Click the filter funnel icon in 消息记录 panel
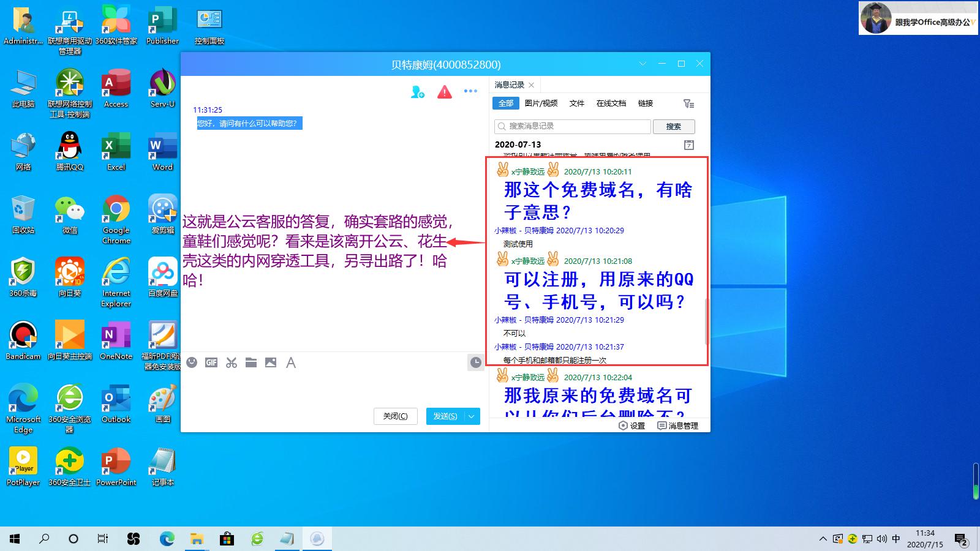Image resolution: width=980 pixels, height=551 pixels. coord(688,103)
